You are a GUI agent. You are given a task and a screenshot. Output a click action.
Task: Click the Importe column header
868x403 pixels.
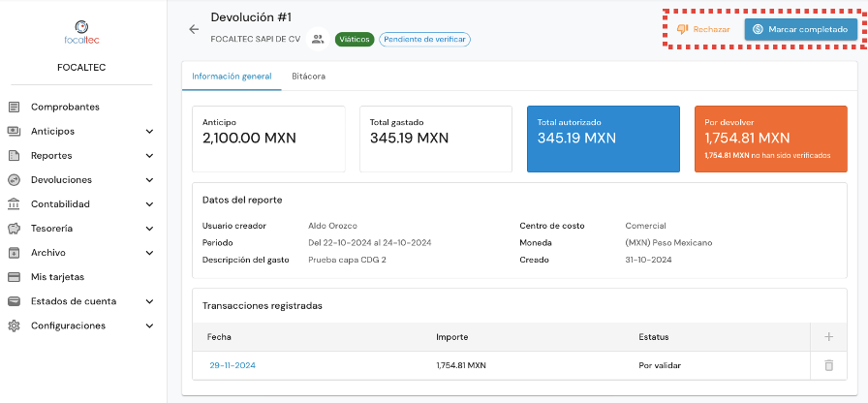pos(452,336)
